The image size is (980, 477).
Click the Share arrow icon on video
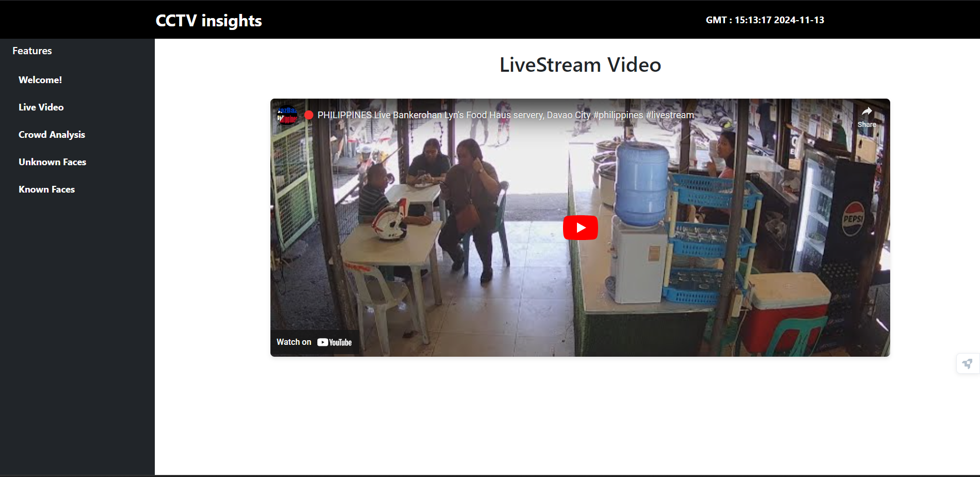(x=866, y=112)
